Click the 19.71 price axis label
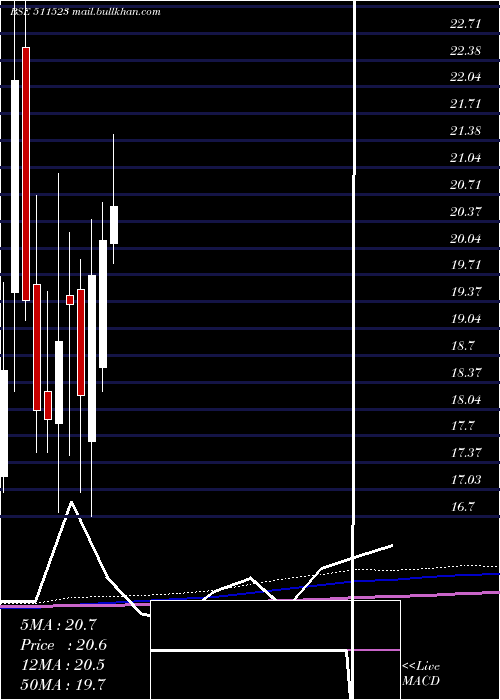Image resolution: width=500 pixels, height=700 pixels. (466, 265)
